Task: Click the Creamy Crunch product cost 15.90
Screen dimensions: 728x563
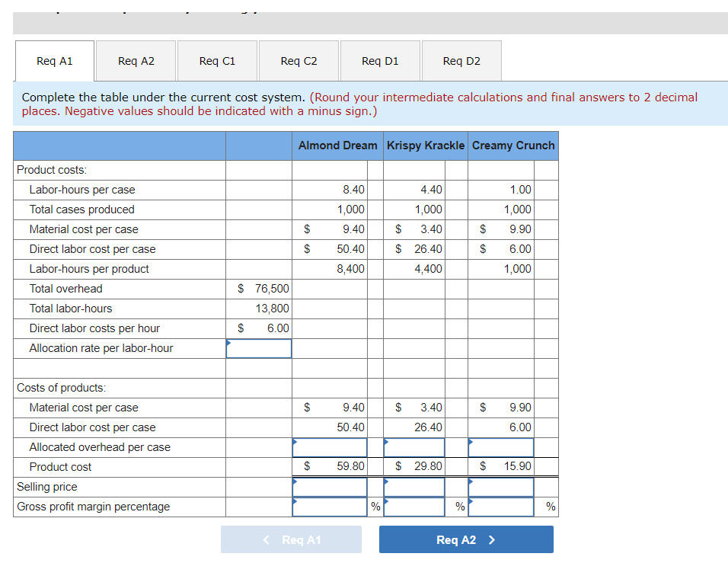Action: click(518, 466)
